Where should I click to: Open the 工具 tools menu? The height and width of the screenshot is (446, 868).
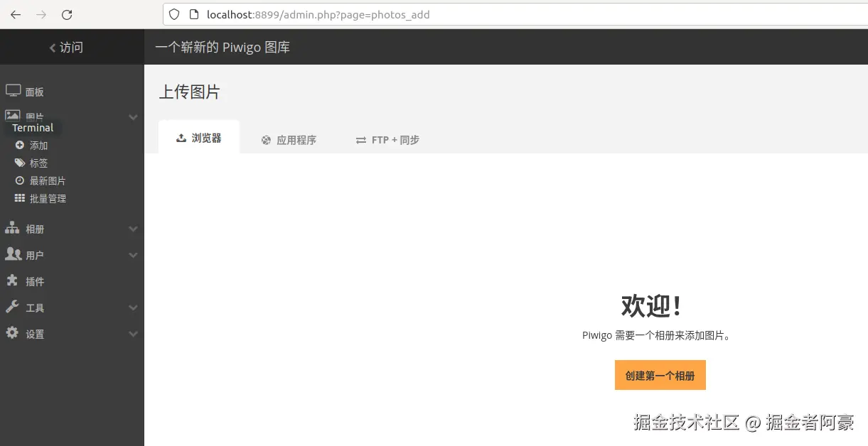click(x=35, y=308)
